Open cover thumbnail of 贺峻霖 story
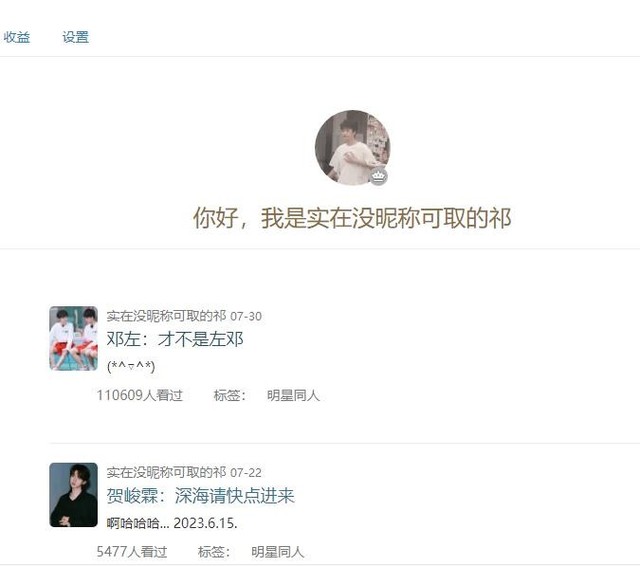 click(x=73, y=495)
